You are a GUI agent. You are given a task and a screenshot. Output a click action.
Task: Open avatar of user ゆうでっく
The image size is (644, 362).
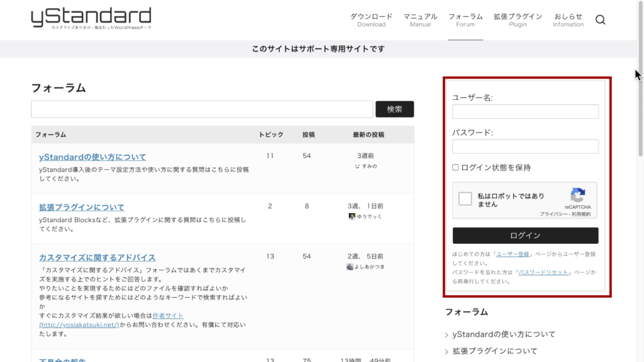[352, 216]
